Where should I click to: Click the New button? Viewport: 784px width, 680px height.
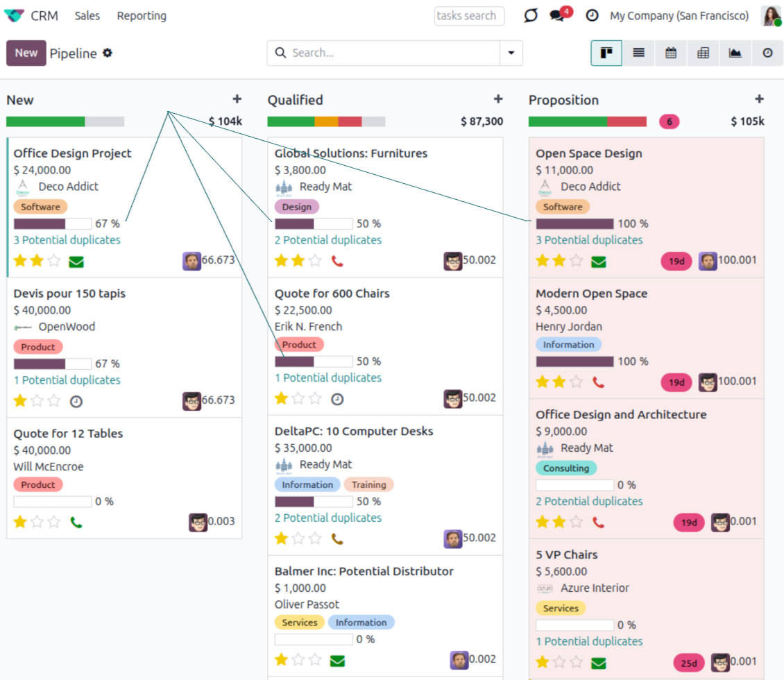[x=26, y=53]
